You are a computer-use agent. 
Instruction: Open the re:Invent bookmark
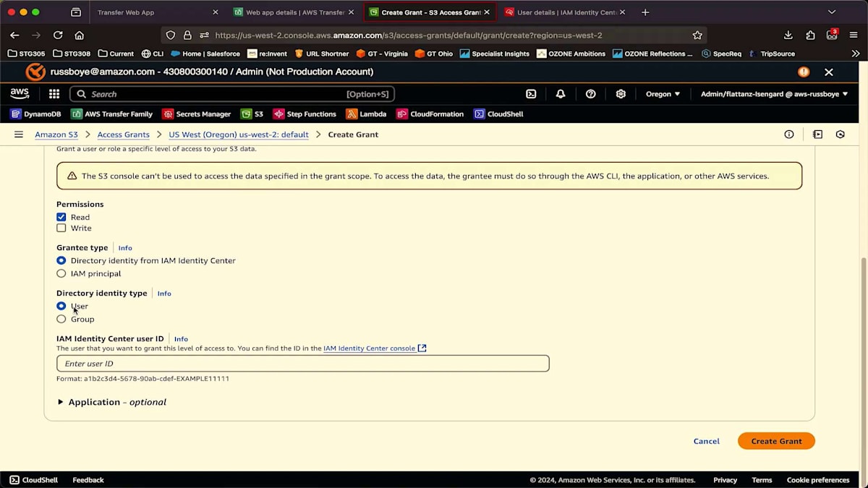point(267,53)
